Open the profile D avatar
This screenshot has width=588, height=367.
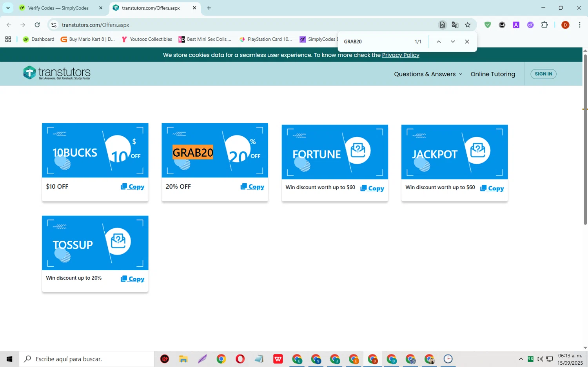565,25
